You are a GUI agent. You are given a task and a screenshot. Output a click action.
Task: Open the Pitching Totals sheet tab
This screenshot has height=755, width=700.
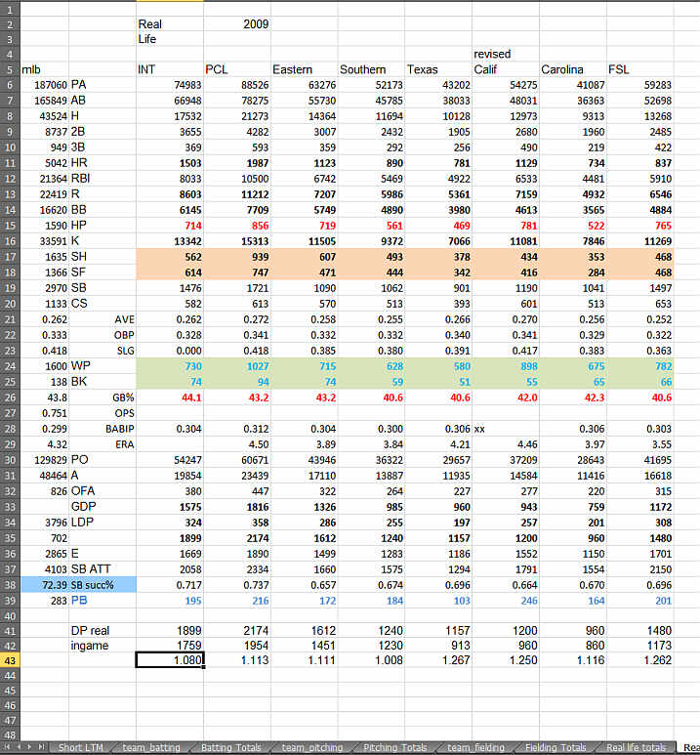point(393,747)
